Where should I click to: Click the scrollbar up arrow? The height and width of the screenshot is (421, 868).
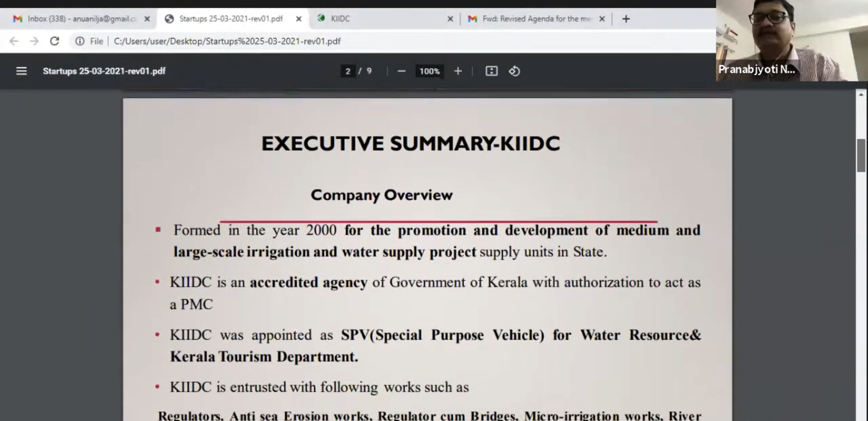coord(861,95)
